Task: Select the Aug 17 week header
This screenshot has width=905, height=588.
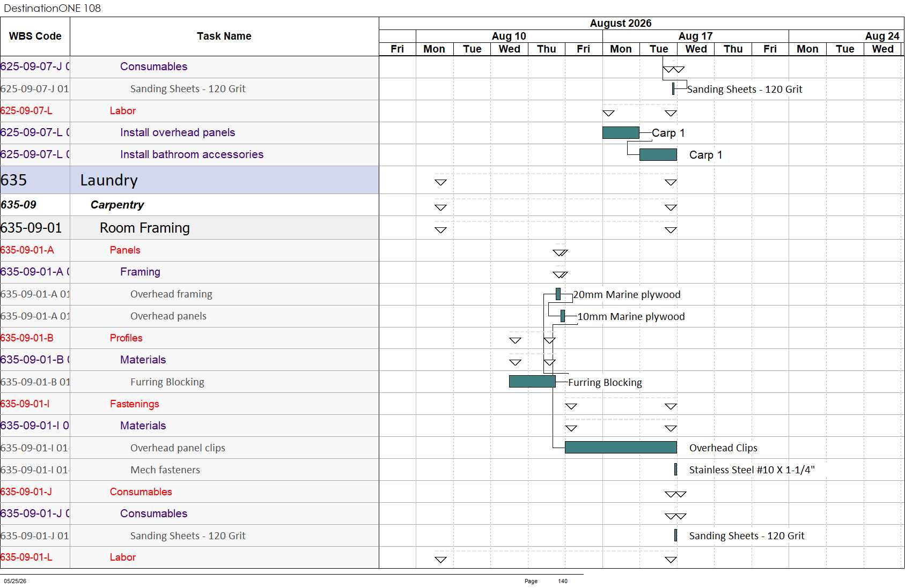Action: [x=695, y=36]
